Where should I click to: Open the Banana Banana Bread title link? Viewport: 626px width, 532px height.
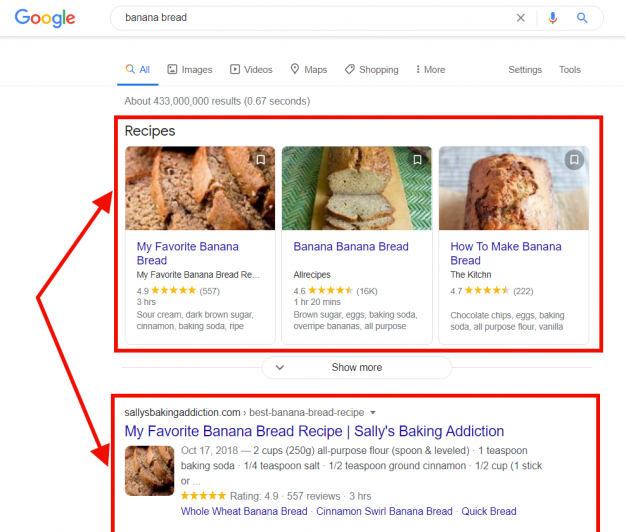(x=351, y=247)
